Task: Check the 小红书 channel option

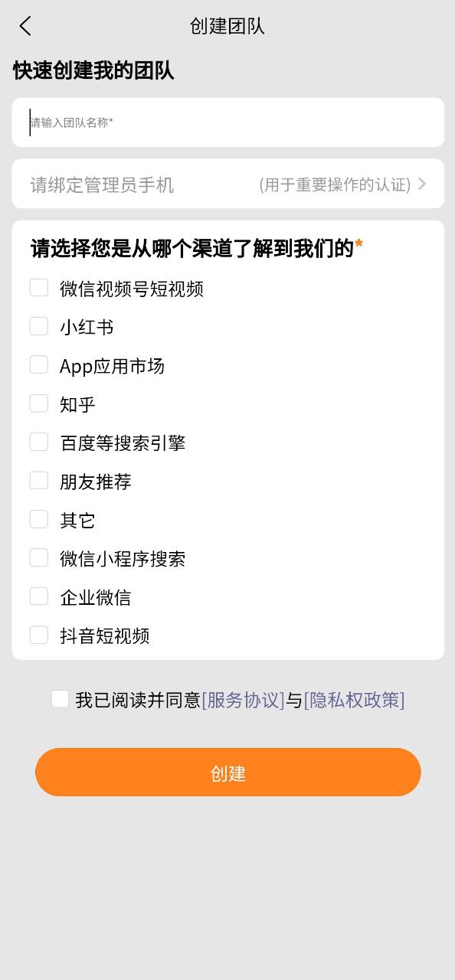Action: 39,326
